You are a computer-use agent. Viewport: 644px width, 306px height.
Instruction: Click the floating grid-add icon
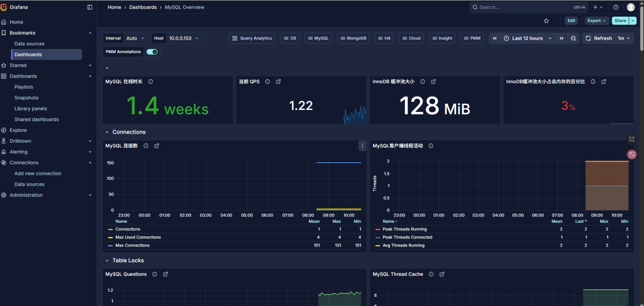tap(632, 139)
